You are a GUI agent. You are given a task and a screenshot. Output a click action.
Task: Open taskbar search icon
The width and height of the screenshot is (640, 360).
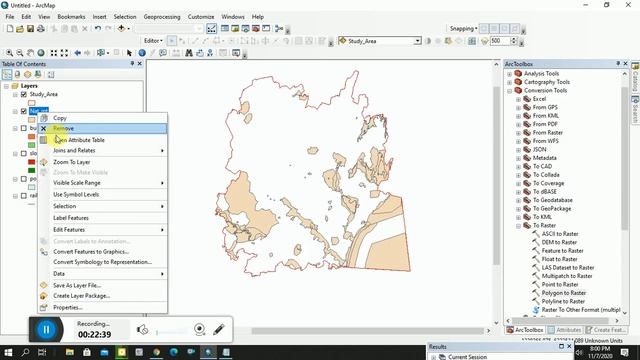coord(25,352)
